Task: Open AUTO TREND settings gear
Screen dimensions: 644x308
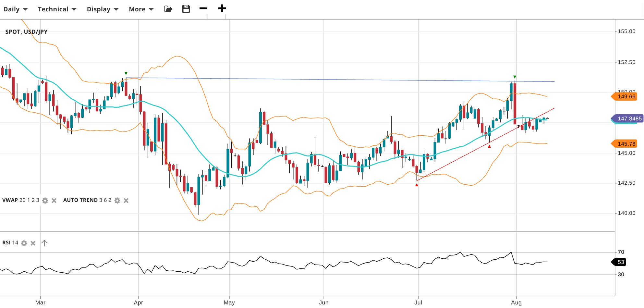Action: (x=117, y=201)
